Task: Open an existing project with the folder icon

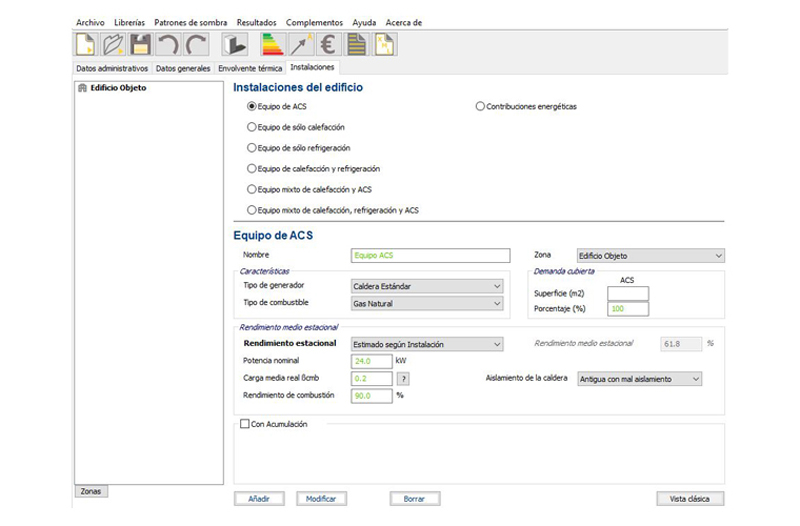Action: point(113,44)
